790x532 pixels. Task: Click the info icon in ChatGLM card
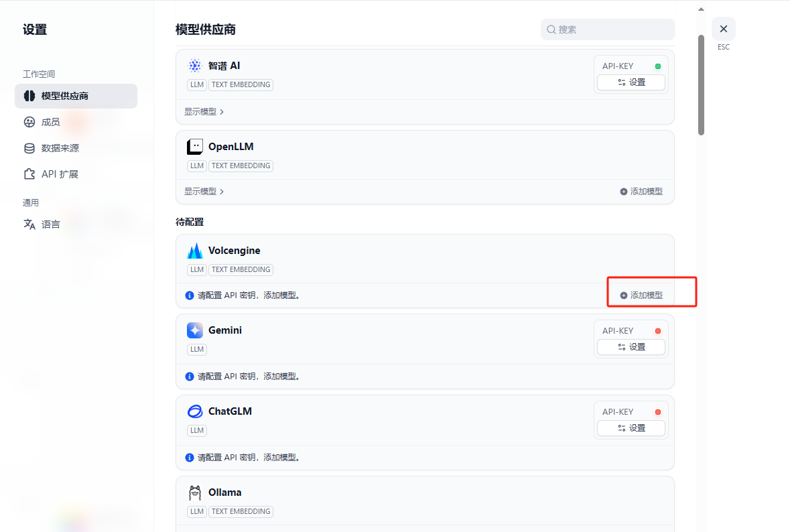click(x=190, y=458)
